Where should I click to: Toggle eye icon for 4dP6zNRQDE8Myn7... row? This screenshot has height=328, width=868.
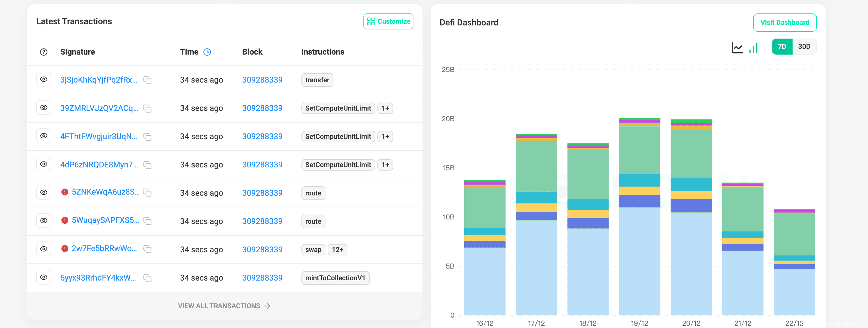click(43, 164)
